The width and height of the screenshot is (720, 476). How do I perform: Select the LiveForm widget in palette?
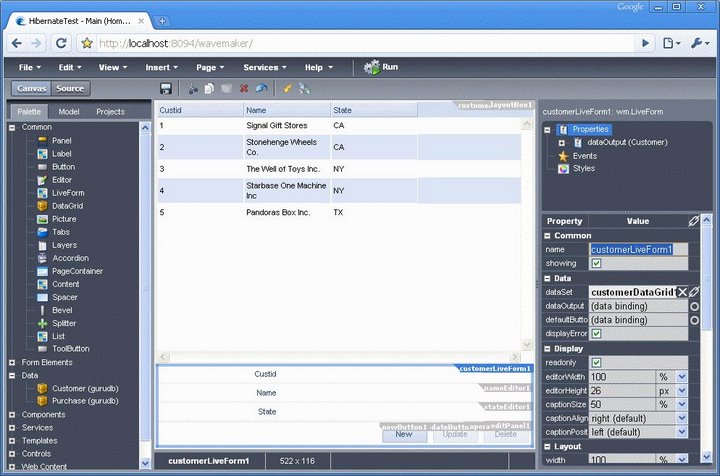[x=68, y=193]
